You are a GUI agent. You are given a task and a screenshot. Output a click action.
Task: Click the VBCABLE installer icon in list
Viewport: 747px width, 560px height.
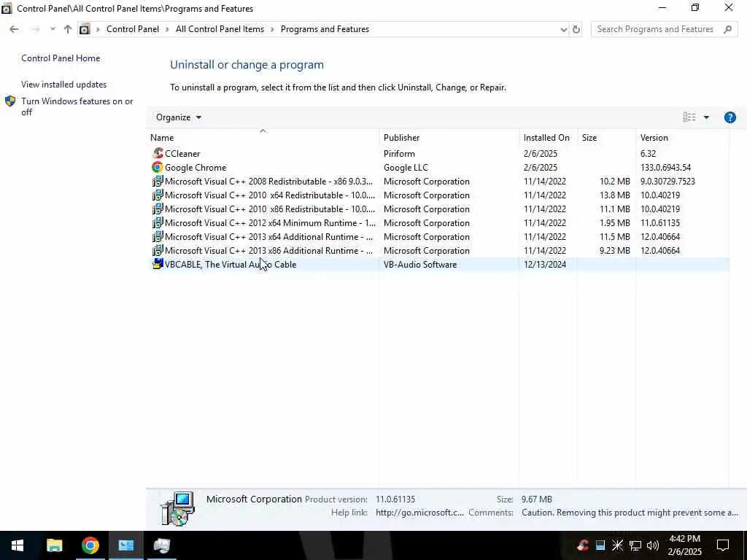pyautogui.click(x=158, y=264)
